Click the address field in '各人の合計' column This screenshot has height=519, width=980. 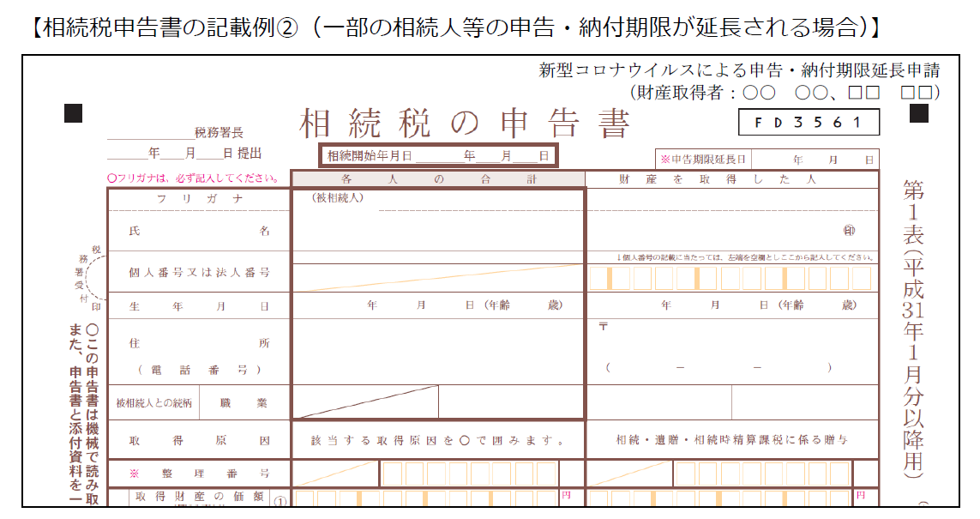coord(438,352)
